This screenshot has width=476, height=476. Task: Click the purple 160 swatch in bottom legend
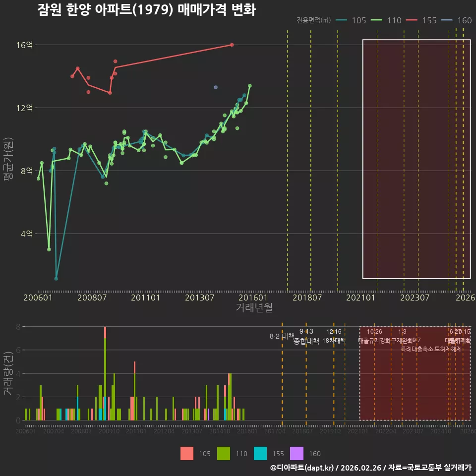click(297, 454)
